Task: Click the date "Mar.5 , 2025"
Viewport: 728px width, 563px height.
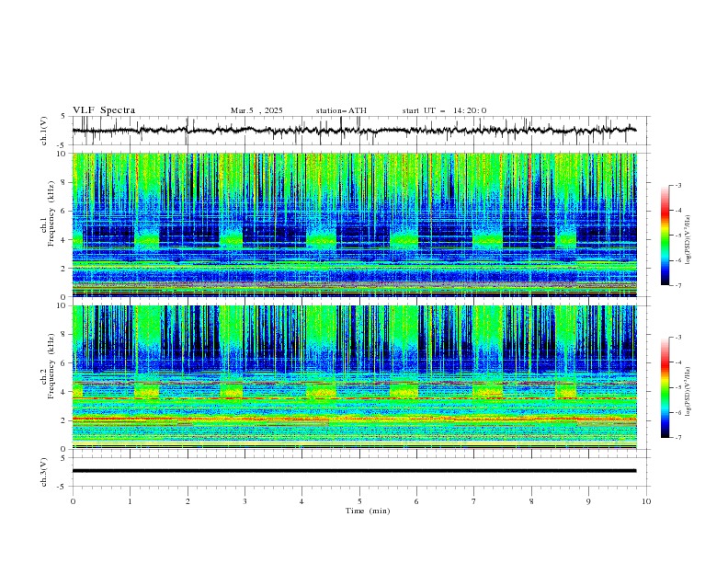Action: tap(256, 110)
